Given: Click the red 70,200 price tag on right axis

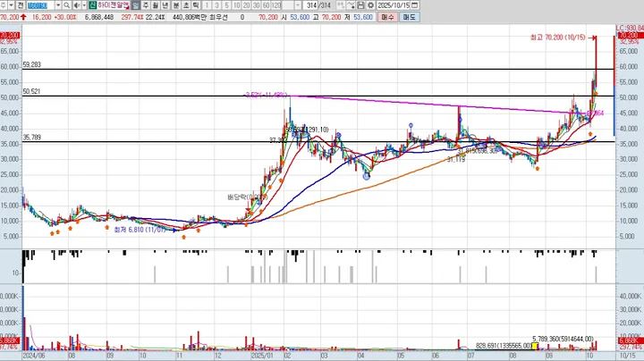Looking at the screenshot, I should point(631,36).
